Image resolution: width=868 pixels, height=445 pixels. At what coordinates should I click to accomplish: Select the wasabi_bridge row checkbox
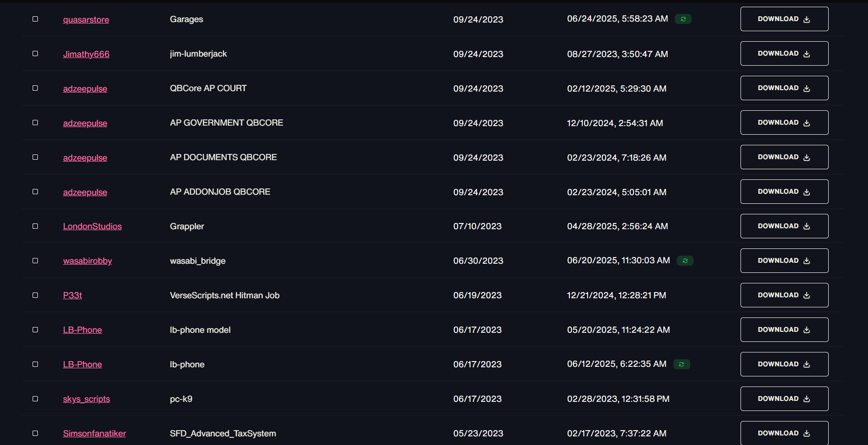click(35, 261)
